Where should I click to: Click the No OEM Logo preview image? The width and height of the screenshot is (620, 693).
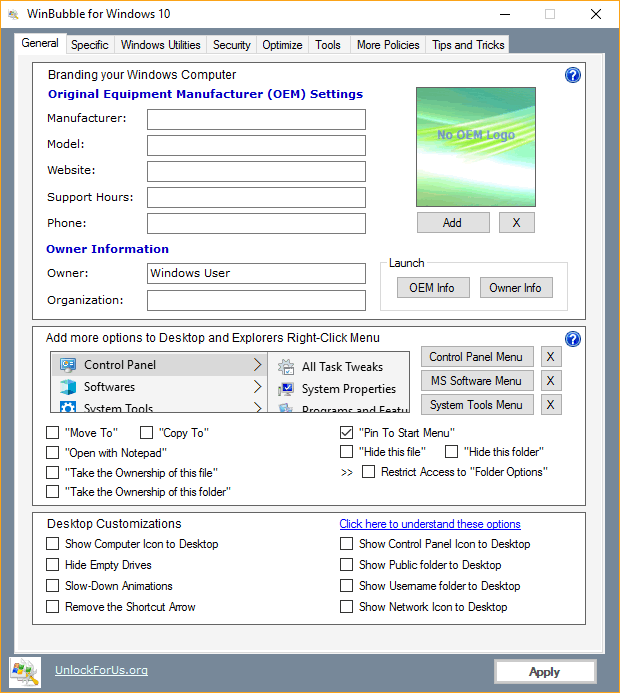475,147
